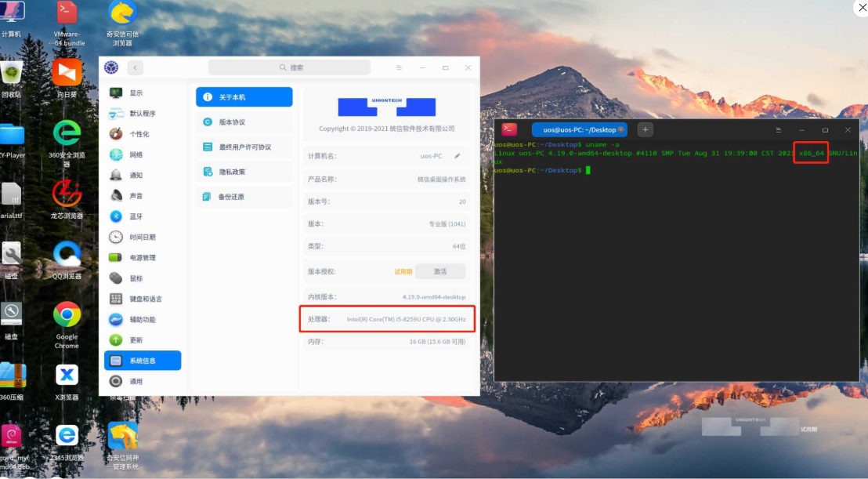Open the terminal window menu
Screen dimensions: 868x479
click(x=779, y=130)
